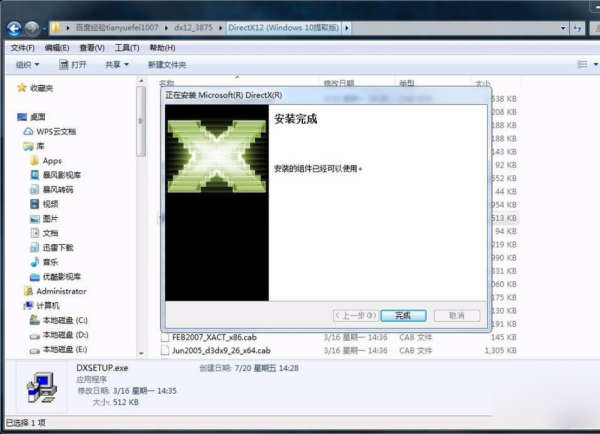Image resolution: width=600 pixels, height=434 pixels.
Task: Open the 组织 dropdown
Action: click(x=27, y=65)
